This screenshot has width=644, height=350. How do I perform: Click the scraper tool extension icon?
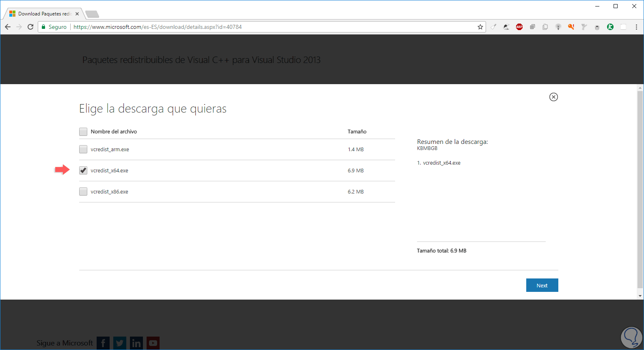pos(493,27)
